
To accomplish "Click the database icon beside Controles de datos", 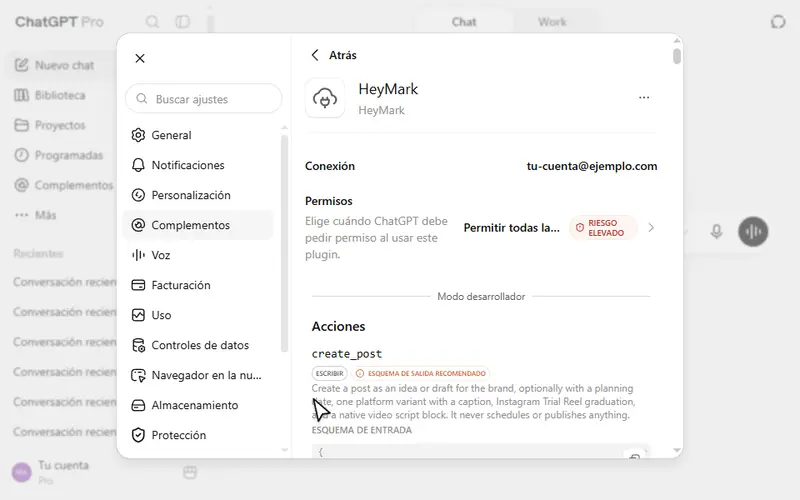I will coord(138,345).
